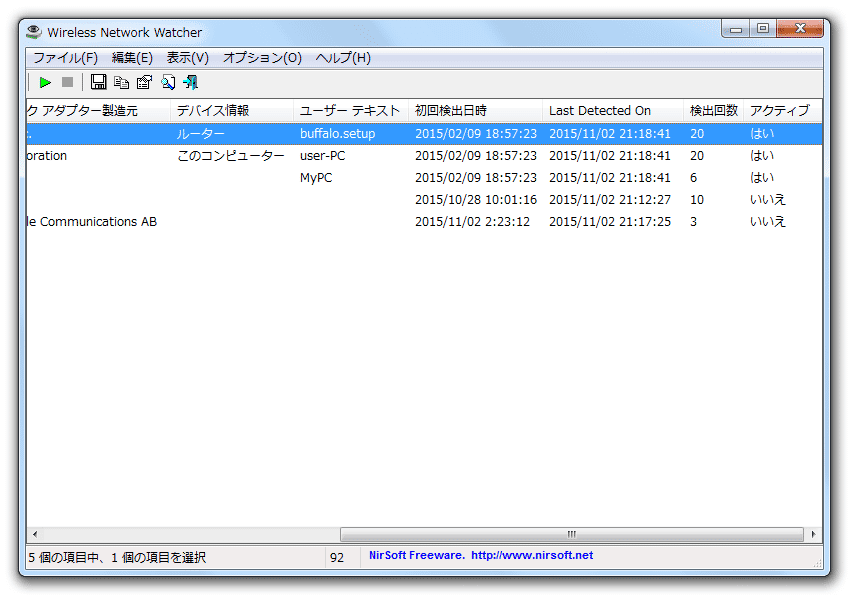Image resolution: width=853 pixels, height=603 pixels.
Task: Open the オプション(O) menu
Action: 262,58
